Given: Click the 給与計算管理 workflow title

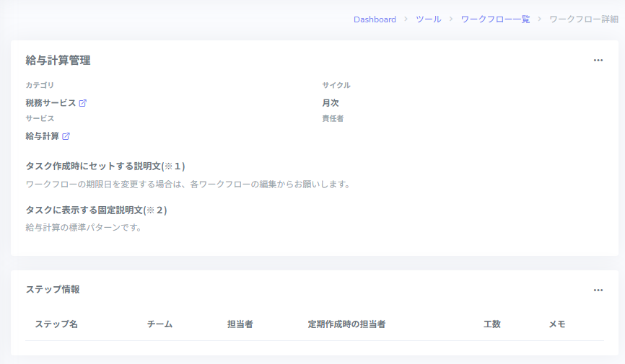Looking at the screenshot, I should [58, 61].
